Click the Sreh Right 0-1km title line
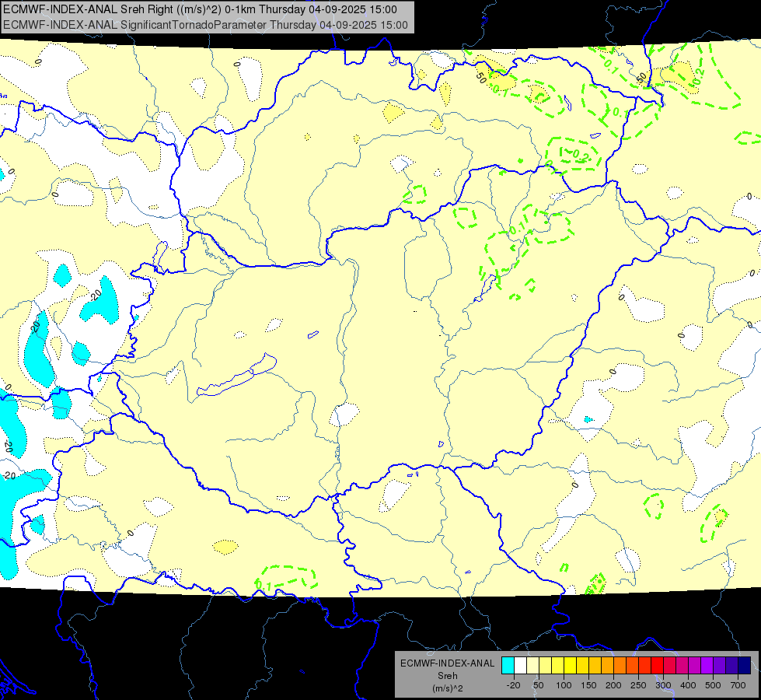The height and width of the screenshot is (700, 761). (x=200, y=9)
